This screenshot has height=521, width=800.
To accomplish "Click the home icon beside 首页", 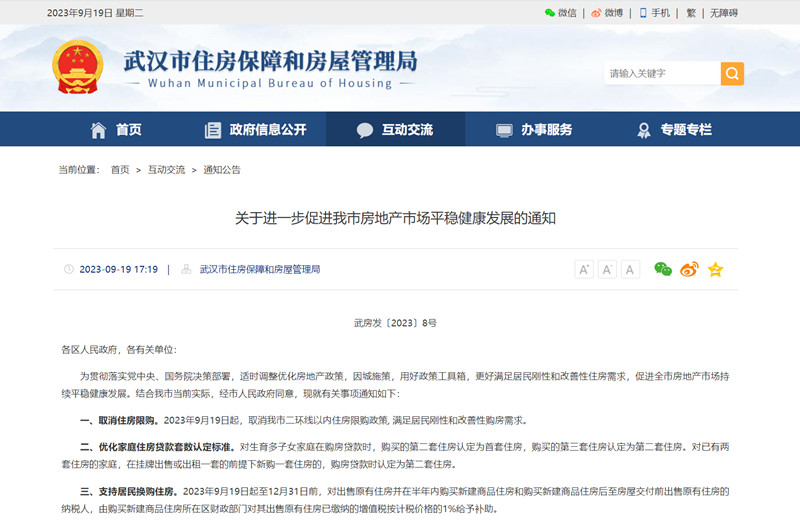I will pyautogui.click(x=98, y=130).
